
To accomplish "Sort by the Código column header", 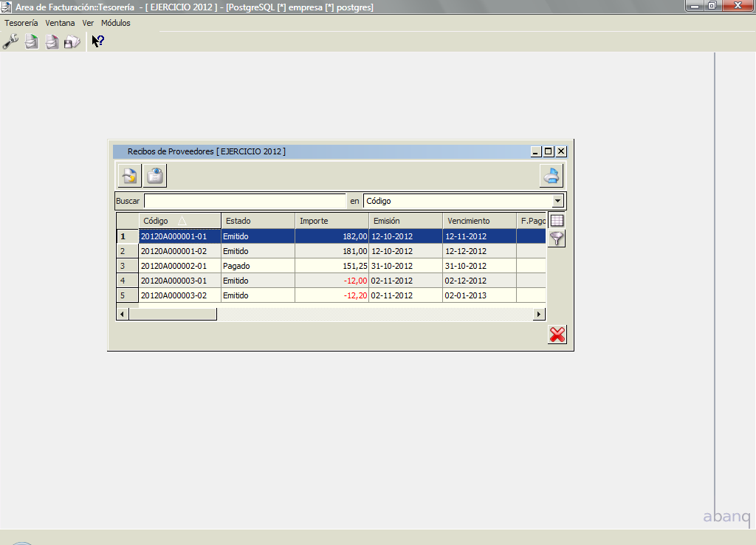I will click(180, 220).
